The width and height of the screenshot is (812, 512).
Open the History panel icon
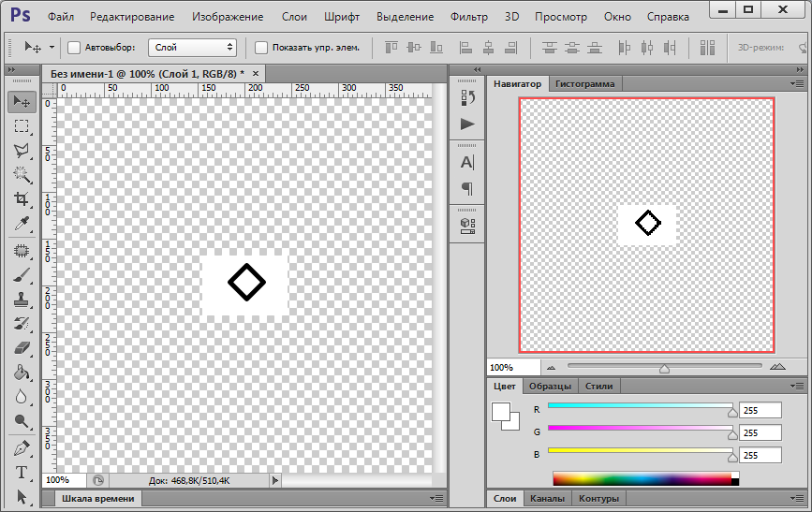(467, 96)
